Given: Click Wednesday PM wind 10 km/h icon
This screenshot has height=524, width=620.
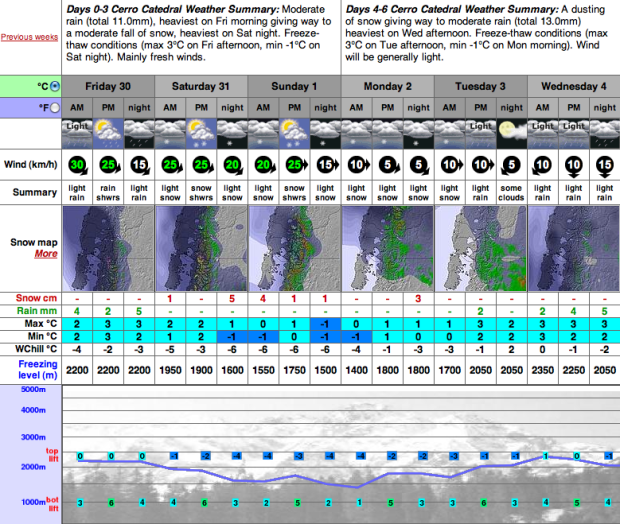Looking at the screenshot, I should pyautogui.click(x=573, y=166).
